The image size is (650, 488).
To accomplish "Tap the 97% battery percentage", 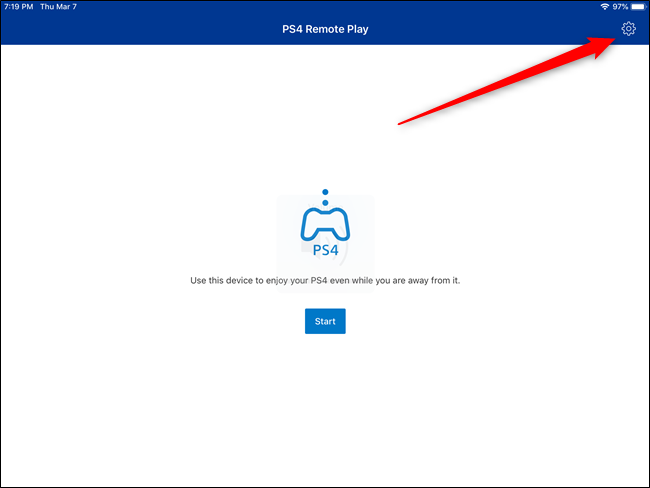I will (x=620, y=7).
